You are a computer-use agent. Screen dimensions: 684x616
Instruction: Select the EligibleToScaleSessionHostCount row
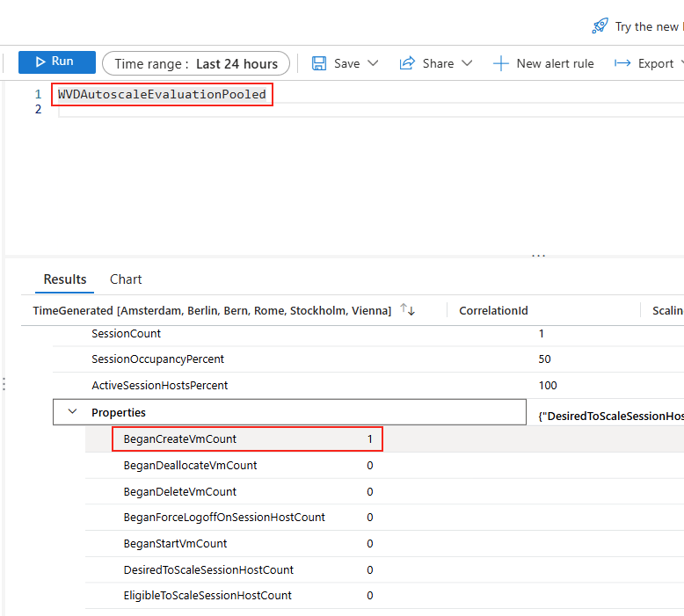tap(384, 595)
